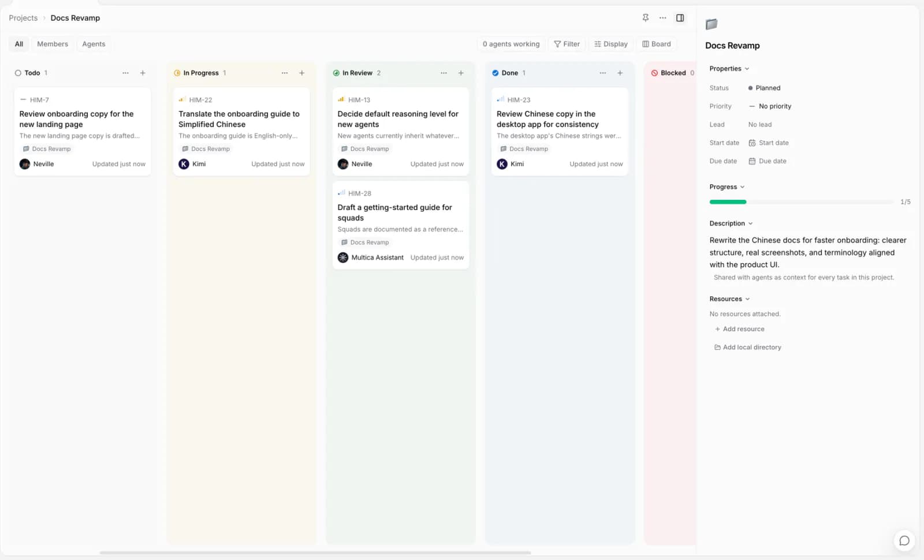Open the HIM-7 Review onboarding copy card
924x560 pixels.
point(83,132)
